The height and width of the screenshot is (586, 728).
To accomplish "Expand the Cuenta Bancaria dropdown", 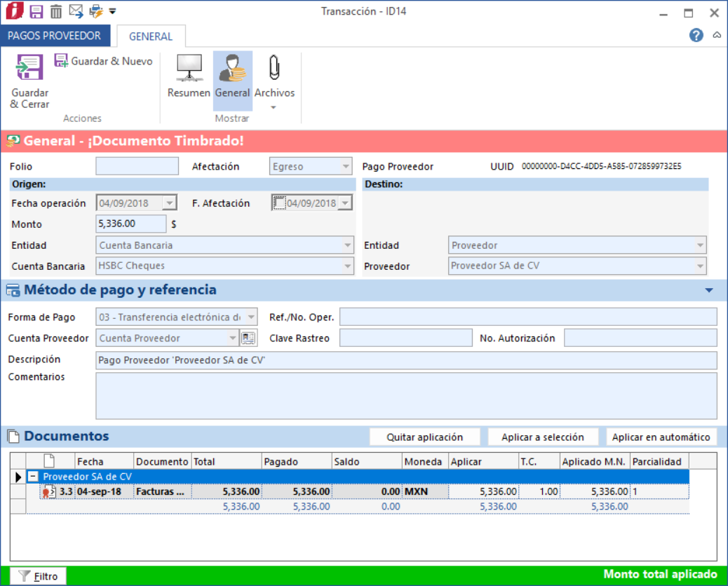I will 347,266.
